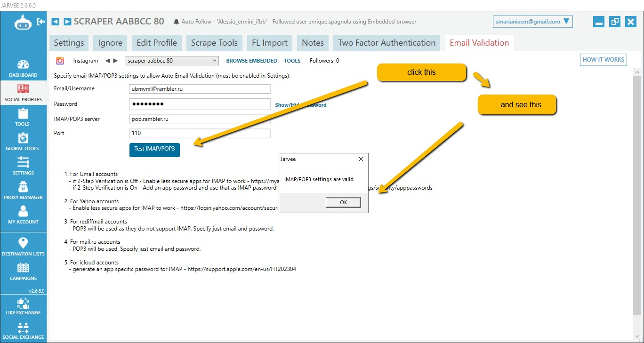Toggle Show/Hide password link

(301, 105)
